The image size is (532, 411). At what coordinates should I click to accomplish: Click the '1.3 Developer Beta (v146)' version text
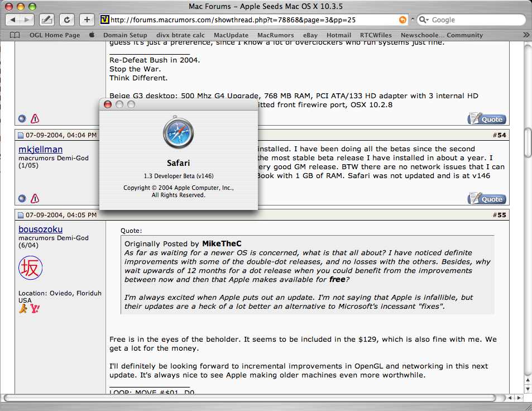tap(179, 176)
